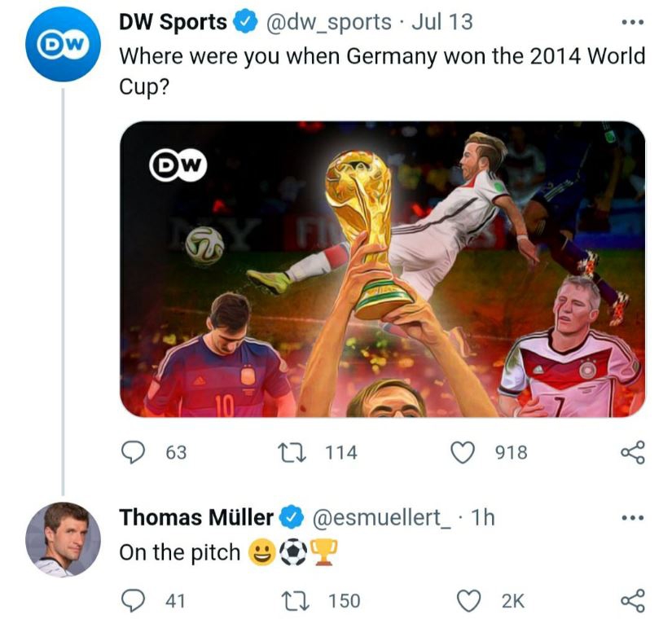Screen dimensions: 672x628
Task: Click the DW Sports display name
Action: click(173, 23)
